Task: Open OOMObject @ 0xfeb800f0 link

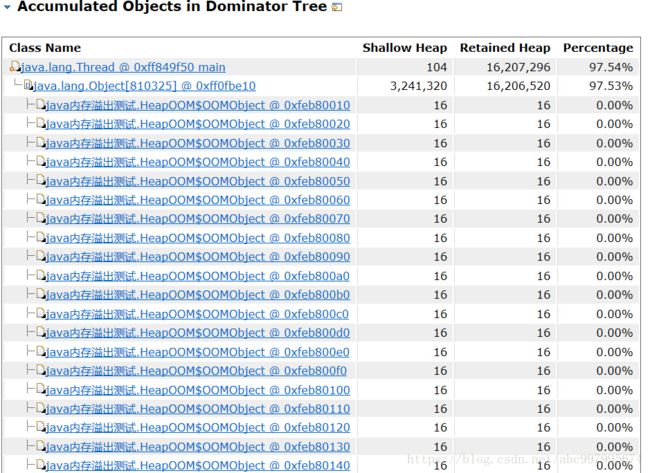Action: [196, 371]
